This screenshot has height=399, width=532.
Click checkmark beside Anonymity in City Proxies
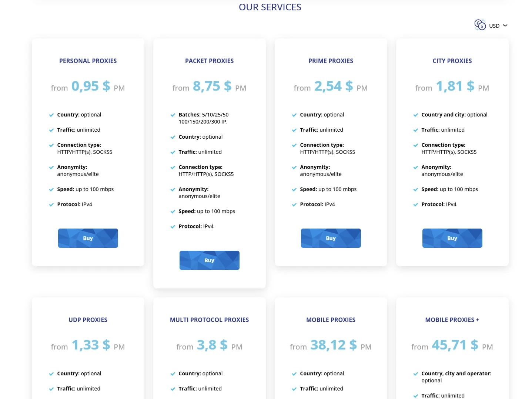[x=415, y=168]
